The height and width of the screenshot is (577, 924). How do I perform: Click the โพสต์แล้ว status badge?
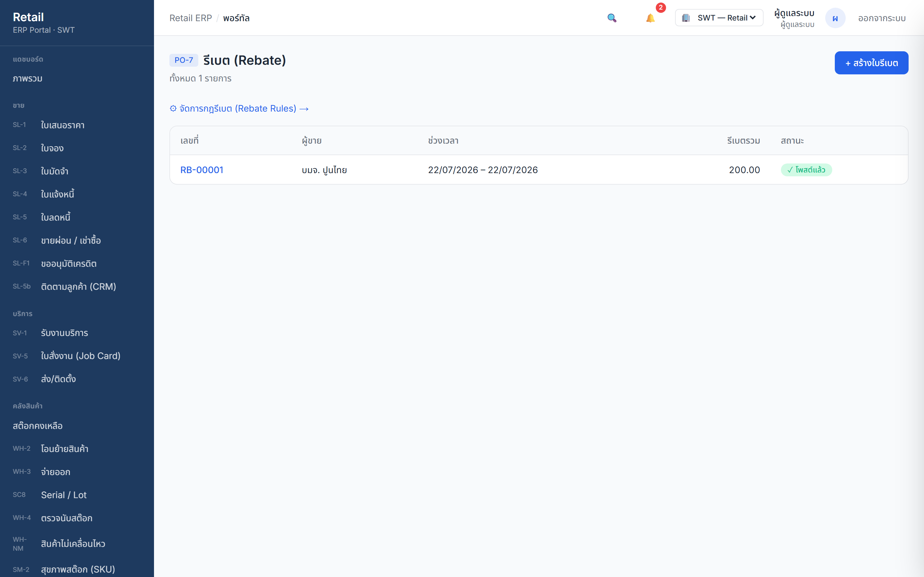pos(806,170)
